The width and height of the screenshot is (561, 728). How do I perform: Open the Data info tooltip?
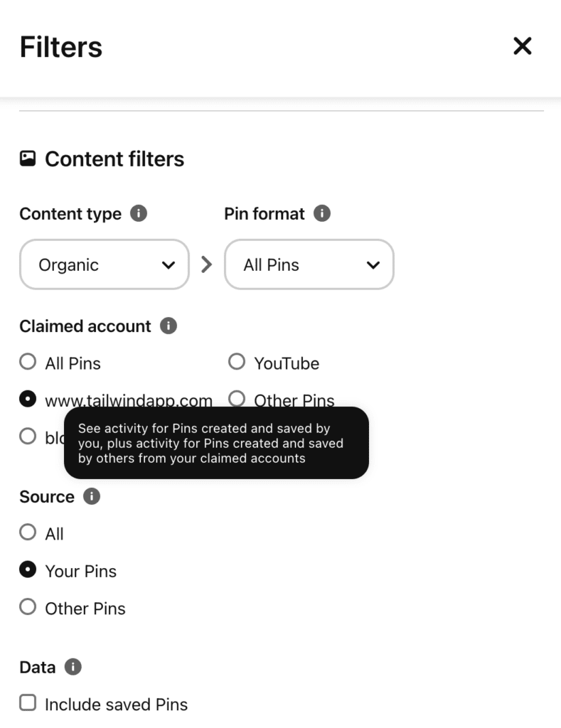click(x=74, y=667)
